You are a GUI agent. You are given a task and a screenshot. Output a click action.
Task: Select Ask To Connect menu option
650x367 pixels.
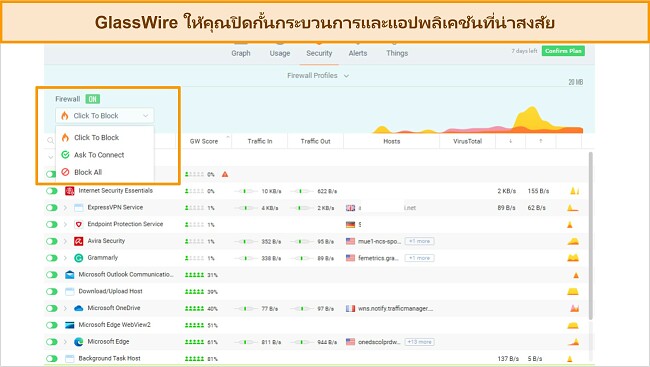(x=105, y=155)
